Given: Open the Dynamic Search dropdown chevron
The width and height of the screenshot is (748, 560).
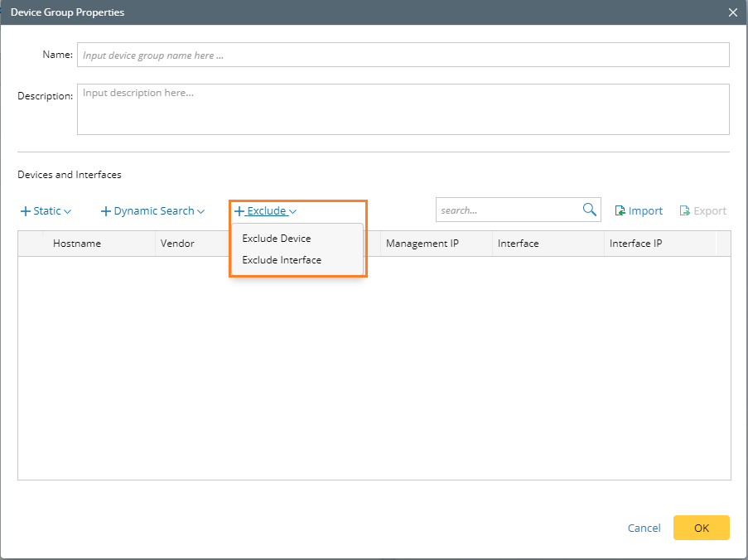Looking at the screenshot, I should (201, 212).
